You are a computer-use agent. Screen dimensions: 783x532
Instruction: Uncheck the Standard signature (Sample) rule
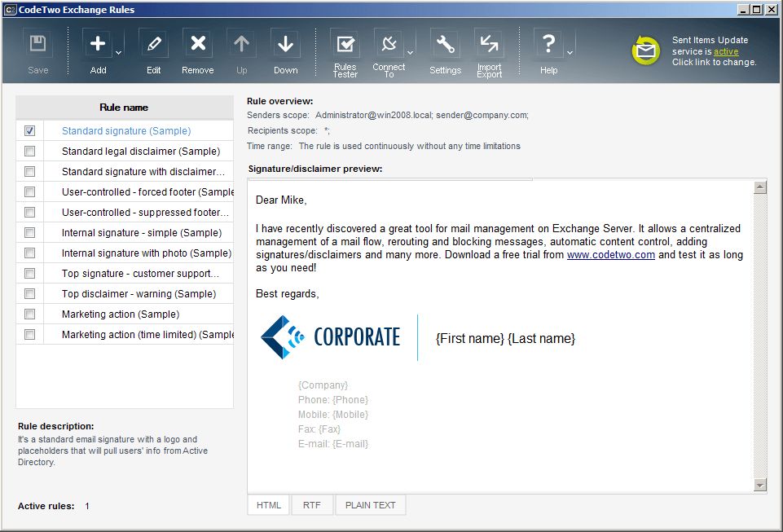(x=29, y=130)
